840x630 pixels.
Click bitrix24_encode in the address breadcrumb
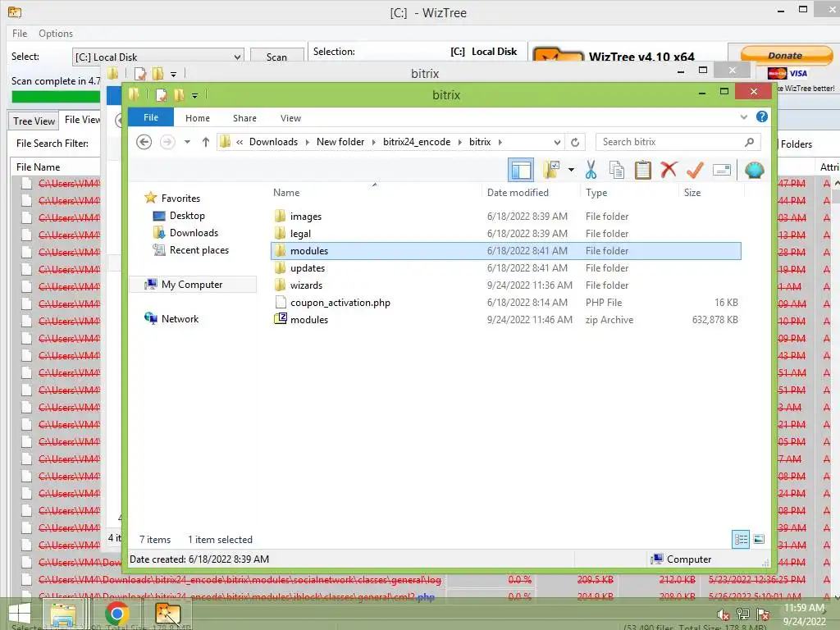click(x=417, y=142)
